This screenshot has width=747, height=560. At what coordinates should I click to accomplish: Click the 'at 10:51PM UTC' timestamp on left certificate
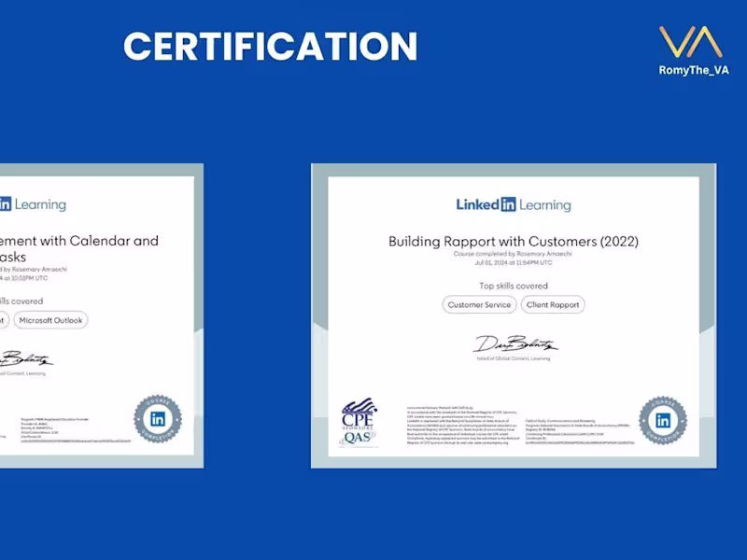(x=25, y=278)
